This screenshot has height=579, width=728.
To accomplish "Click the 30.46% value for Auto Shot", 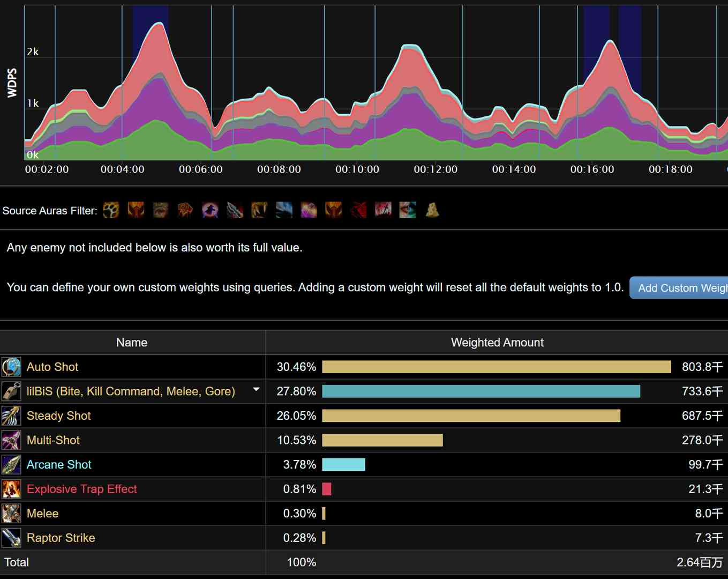I will (x=296, y=367).
